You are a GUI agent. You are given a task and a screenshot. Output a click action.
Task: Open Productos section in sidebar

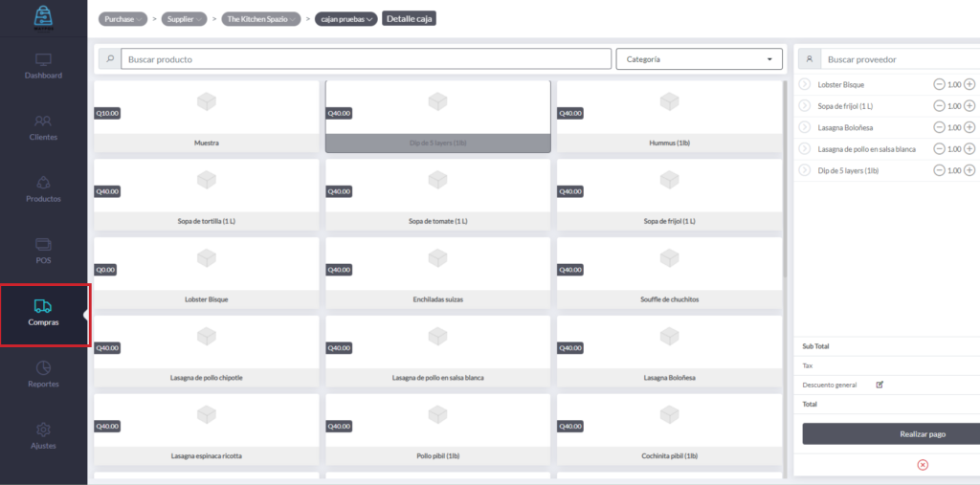43,189
